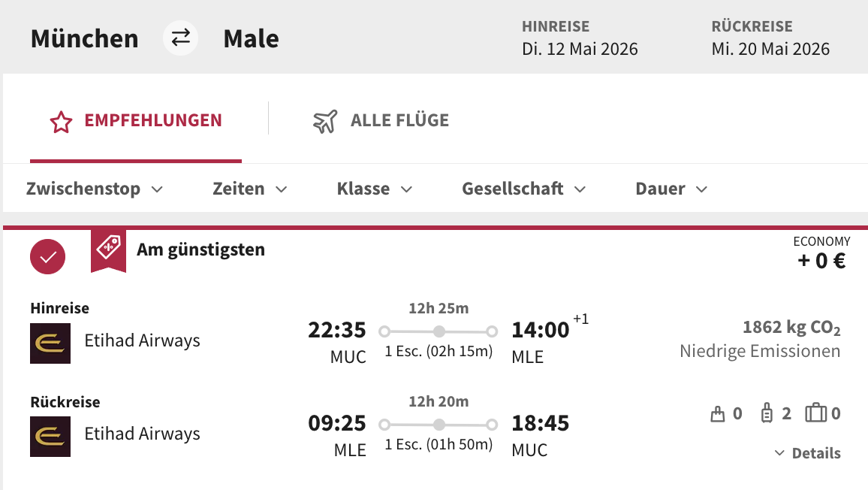Viewport: 868px width, 490px height.
Task: Select the cheapest Economy offer checkmark
Action: (47, 256)
